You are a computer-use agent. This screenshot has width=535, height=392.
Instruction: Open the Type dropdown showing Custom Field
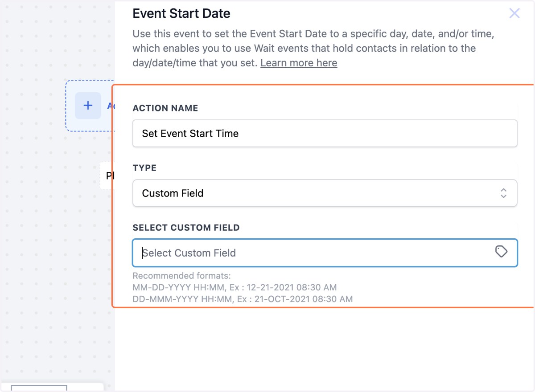(x=325, y=193)
